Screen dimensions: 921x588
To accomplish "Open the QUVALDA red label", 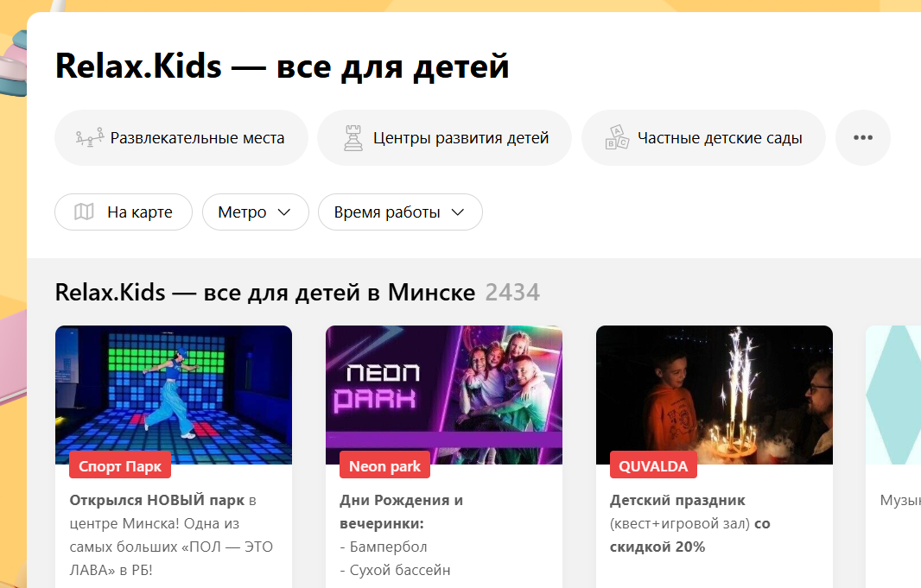I will coord(653,466).
